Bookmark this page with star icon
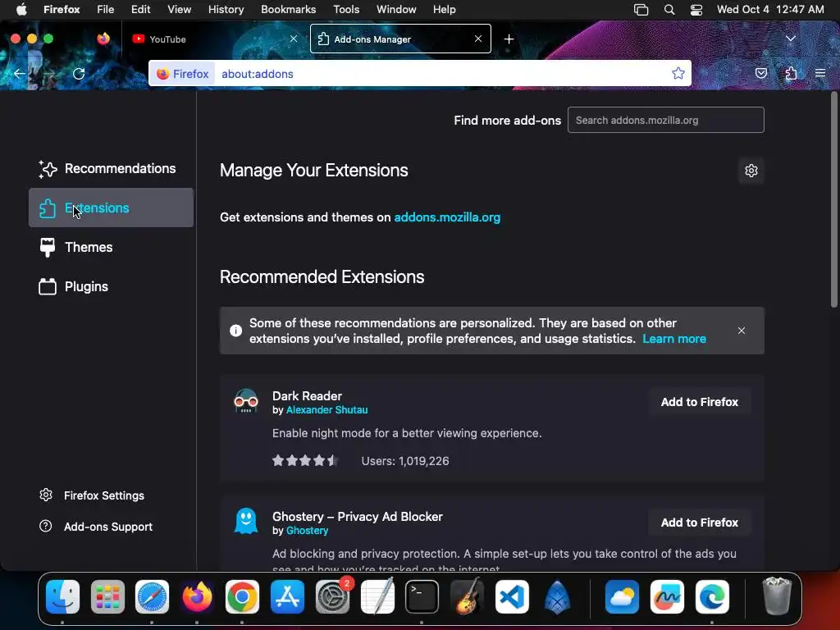 click(x=678, y=73)
